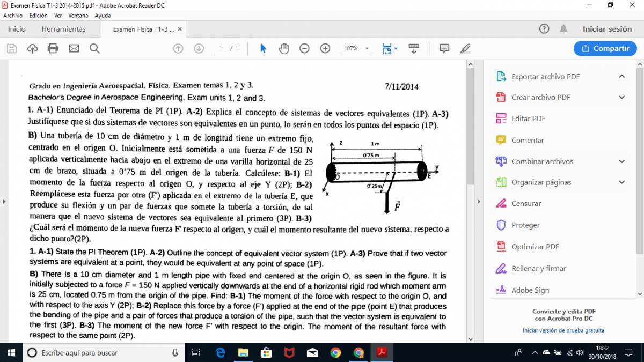
Task: Switch to the Herramientas tab
Action: tap(63, 29)
